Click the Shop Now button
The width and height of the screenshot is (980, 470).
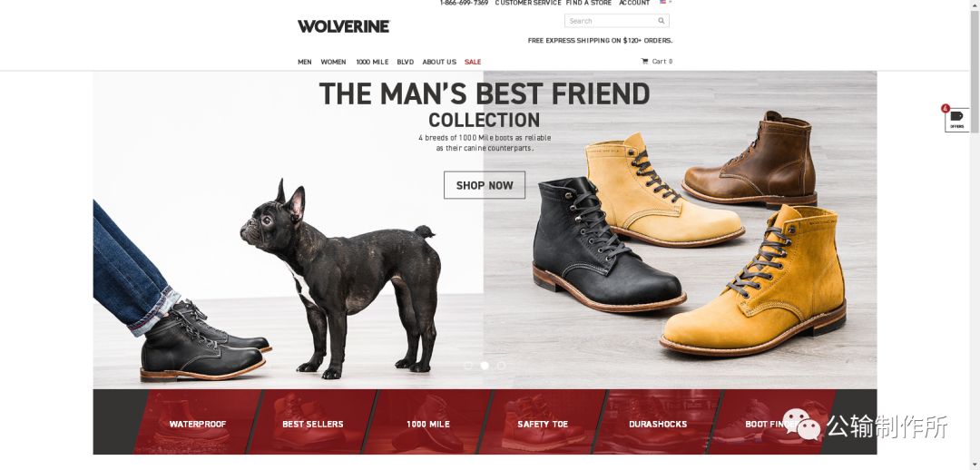point(485,185)
